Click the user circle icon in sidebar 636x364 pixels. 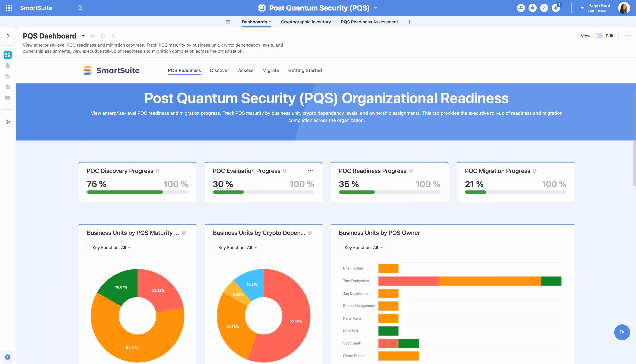pyautogui.click(x=8, y=122)
